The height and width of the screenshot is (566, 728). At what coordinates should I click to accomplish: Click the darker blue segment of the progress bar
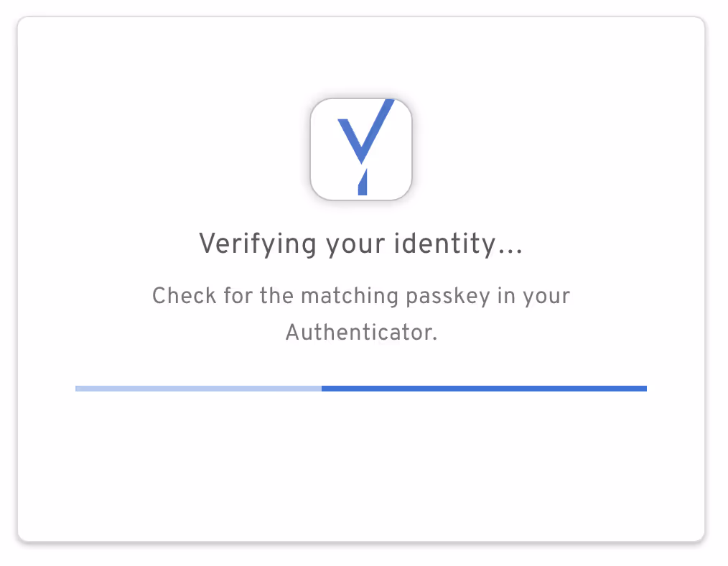pos(485,388)
